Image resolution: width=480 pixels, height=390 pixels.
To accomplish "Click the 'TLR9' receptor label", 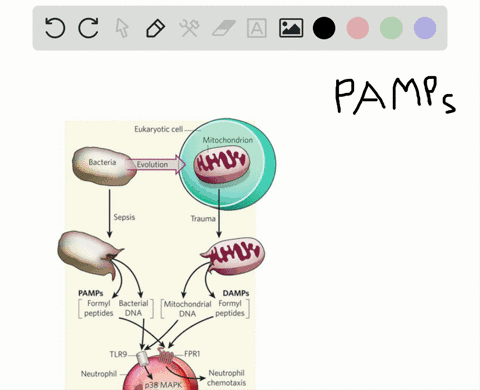I will pos(118,354).
